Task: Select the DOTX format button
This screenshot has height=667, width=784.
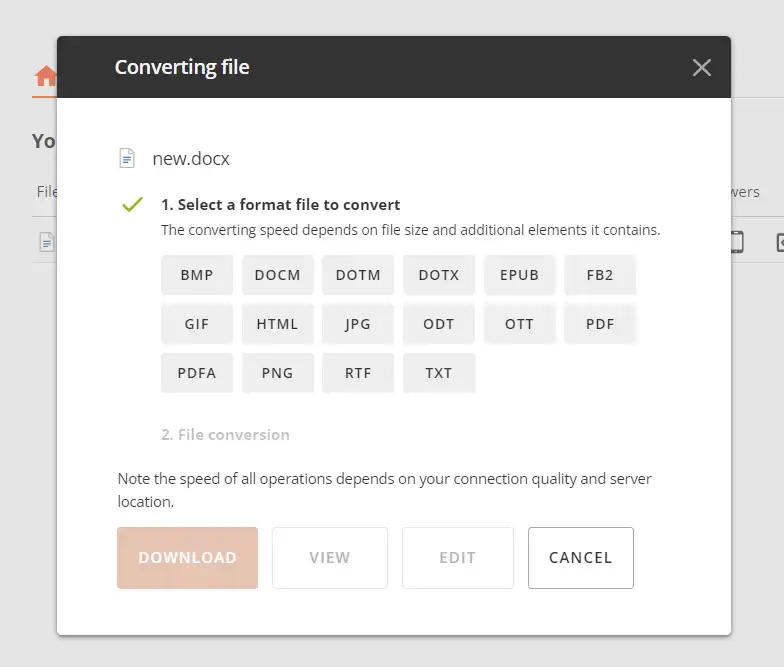Action: tap(439, 275)
